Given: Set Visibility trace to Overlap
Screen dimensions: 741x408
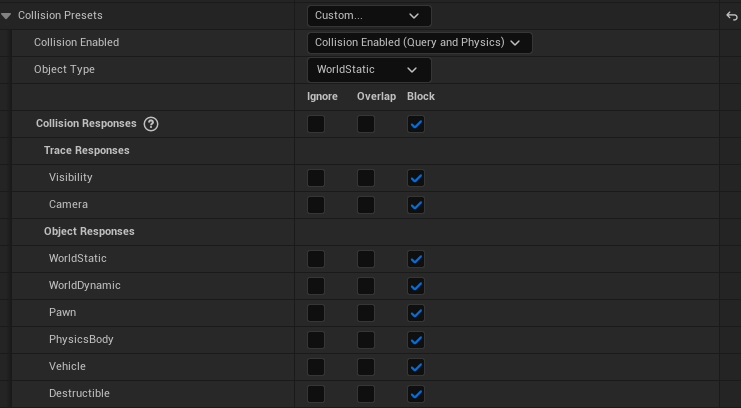Looking at the screenshot, I should (x=366, y=178).
